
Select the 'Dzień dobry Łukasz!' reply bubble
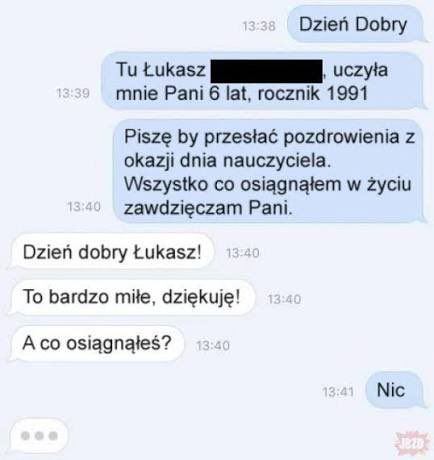[112, 252]
